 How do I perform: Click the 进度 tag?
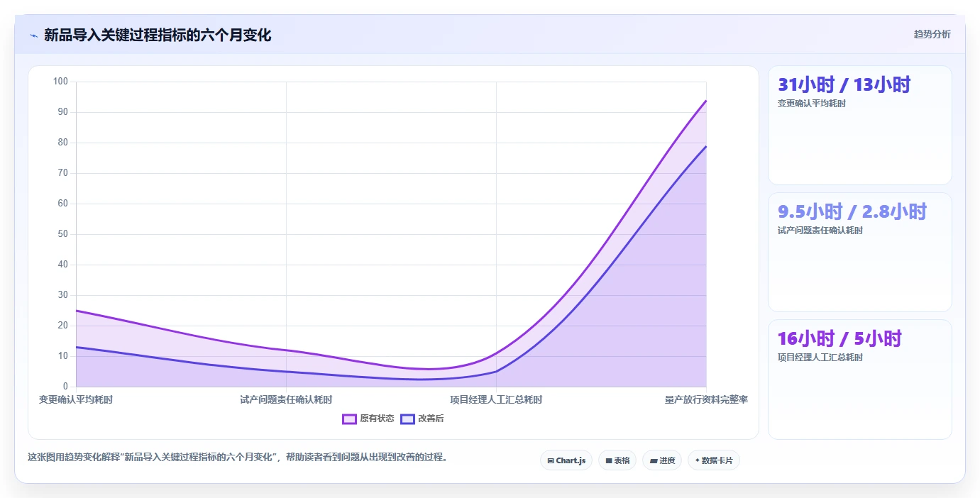click(x=662, y=460)
